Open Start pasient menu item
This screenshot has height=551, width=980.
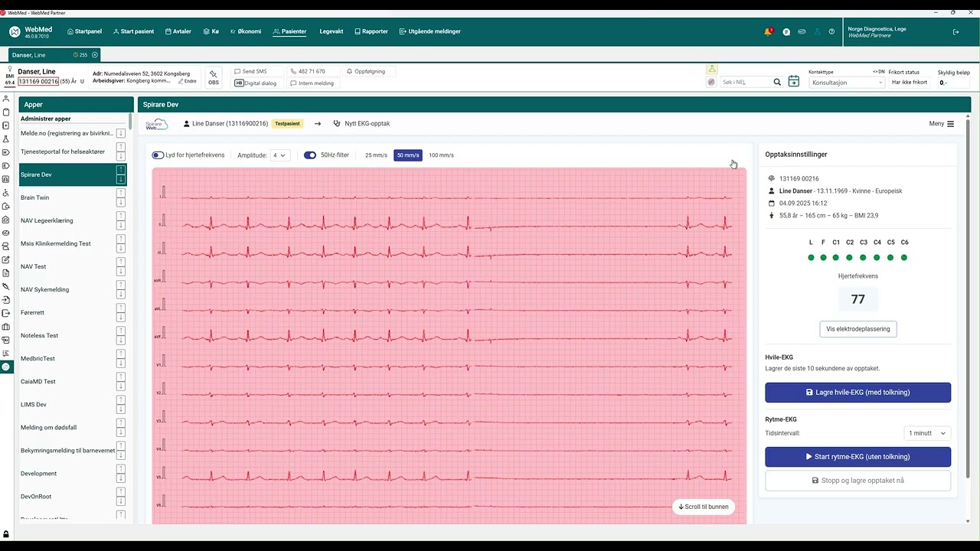tap(134, 31)
